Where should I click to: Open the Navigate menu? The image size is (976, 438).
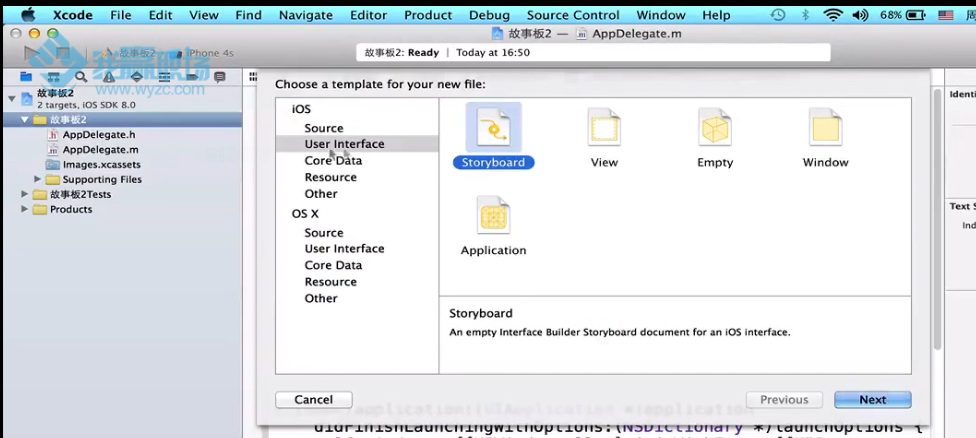tap(306, 15)
